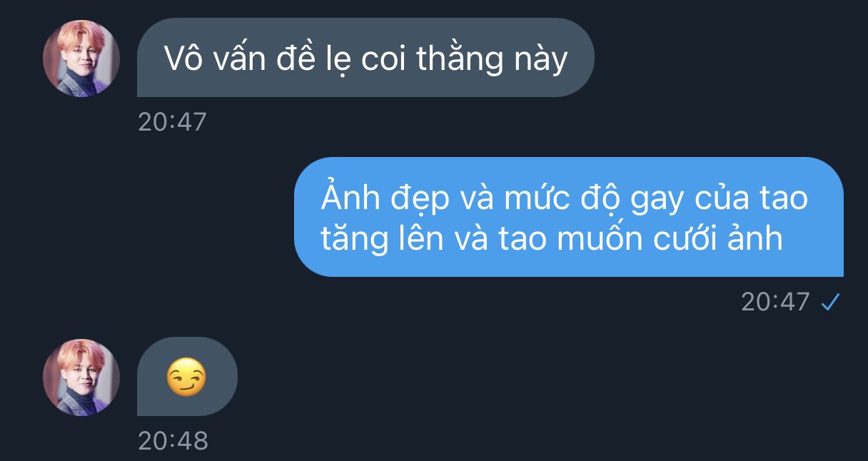Click the 20:47 timestamp under the first received message

click(x=172, y=121)
